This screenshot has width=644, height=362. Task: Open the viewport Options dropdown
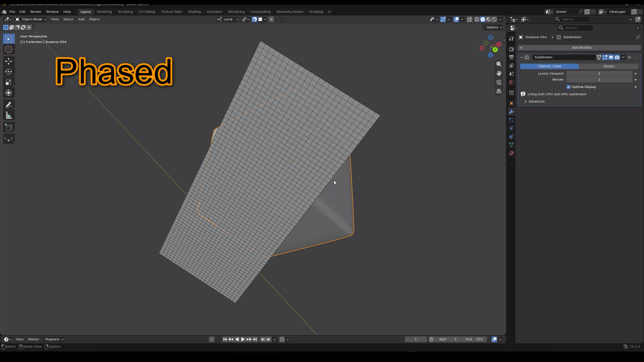click(494, 28)
